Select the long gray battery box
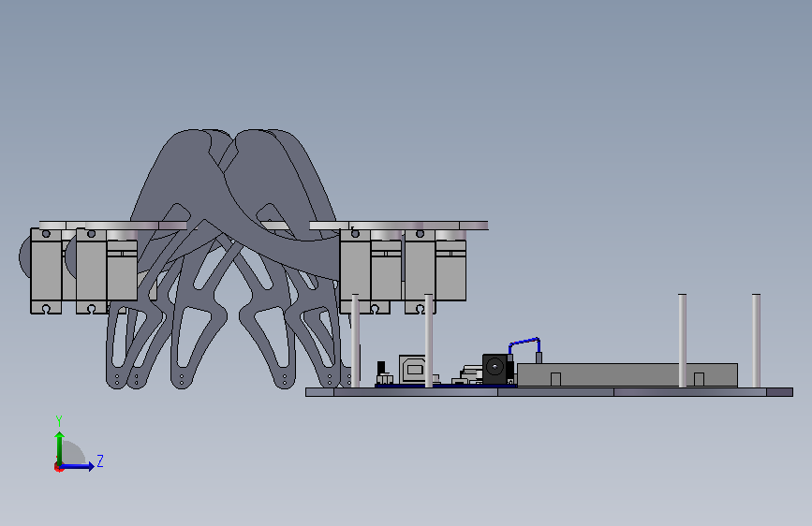 point(627,374)
